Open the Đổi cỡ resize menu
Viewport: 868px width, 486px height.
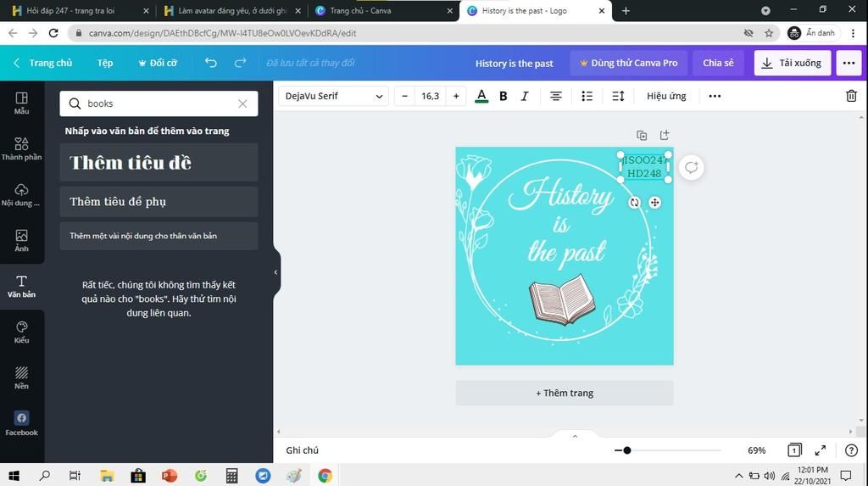(158, 63)
